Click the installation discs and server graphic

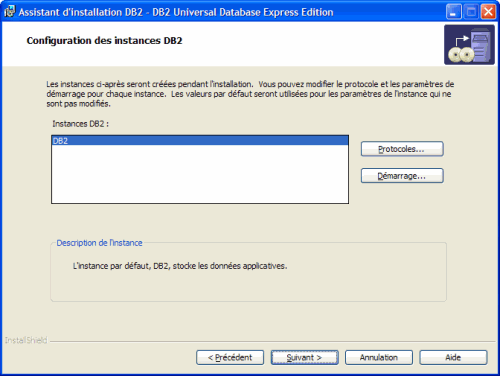[469, 45]
